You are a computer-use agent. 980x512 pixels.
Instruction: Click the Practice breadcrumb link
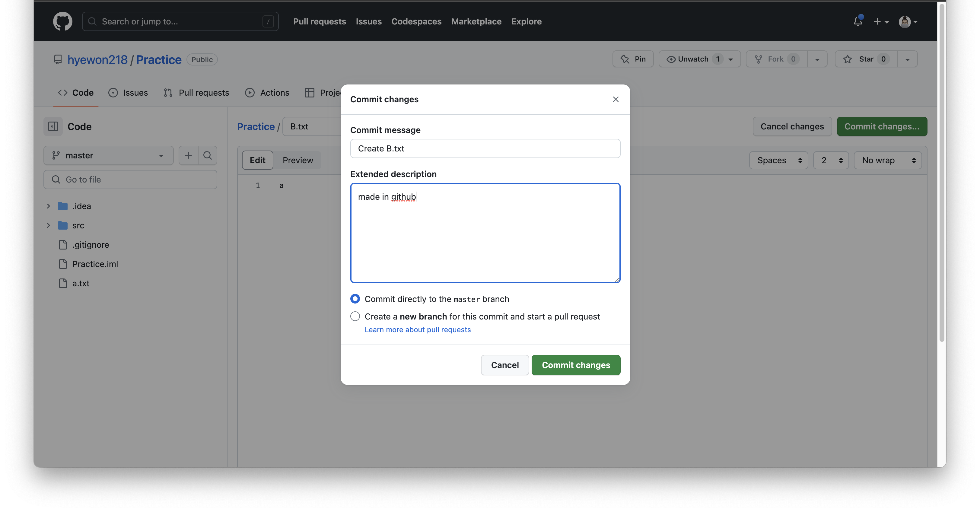[256, 127]
